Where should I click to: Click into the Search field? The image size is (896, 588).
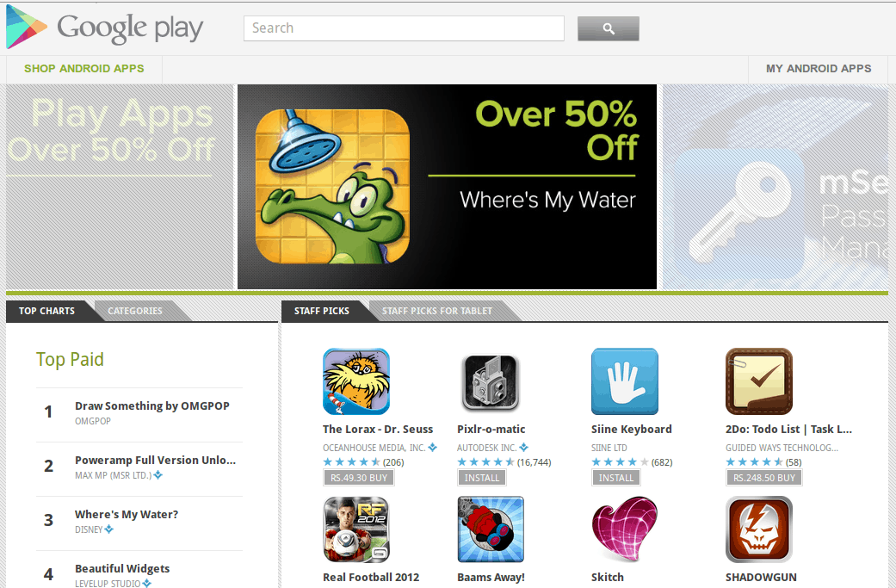tap(404, 28)
